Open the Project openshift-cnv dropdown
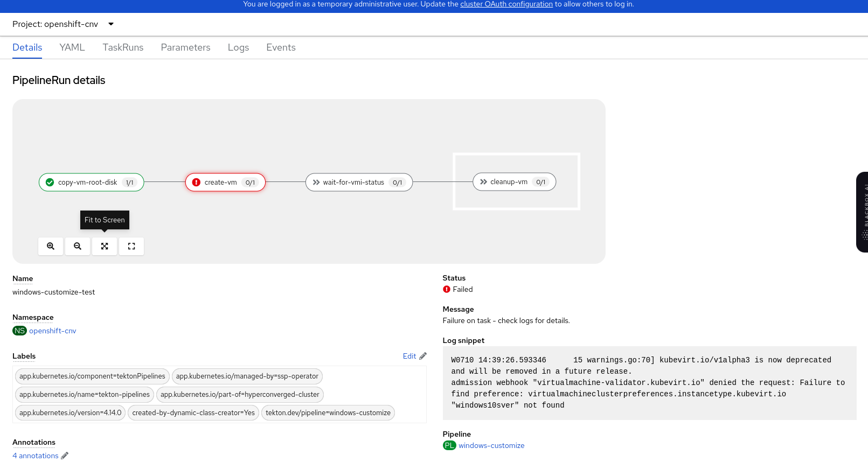The height and width of the screenshot is (462, 868). coord(63,24)
